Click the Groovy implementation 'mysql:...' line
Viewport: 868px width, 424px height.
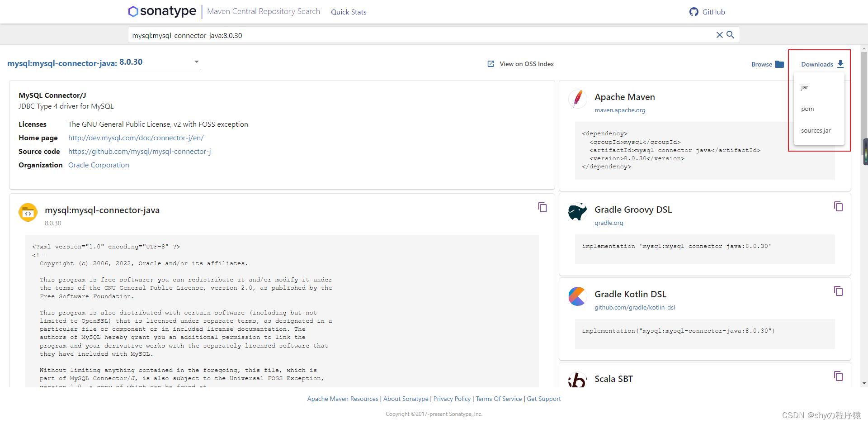pos(677,247)
